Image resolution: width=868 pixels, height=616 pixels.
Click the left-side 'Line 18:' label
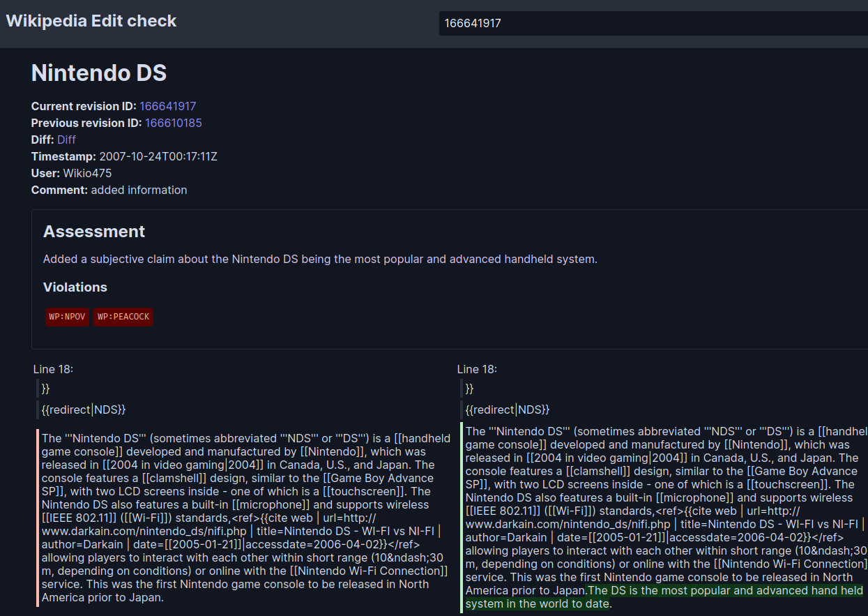point(53,369)
